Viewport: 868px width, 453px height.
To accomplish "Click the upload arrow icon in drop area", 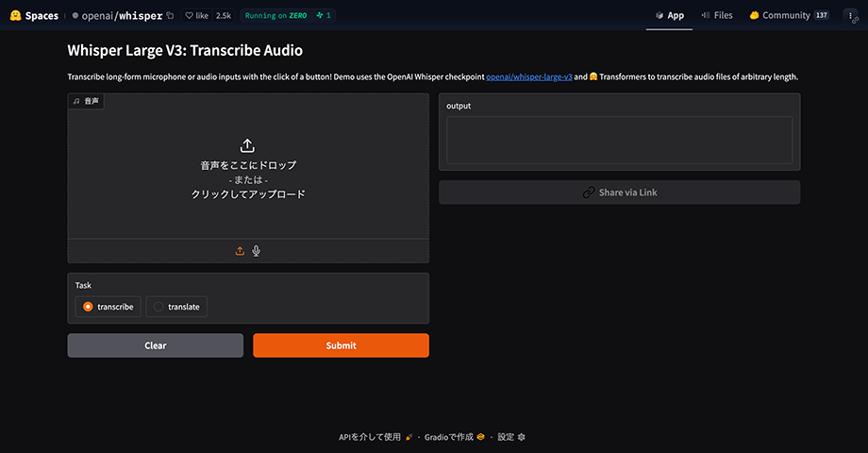I will tap(247, 145).
